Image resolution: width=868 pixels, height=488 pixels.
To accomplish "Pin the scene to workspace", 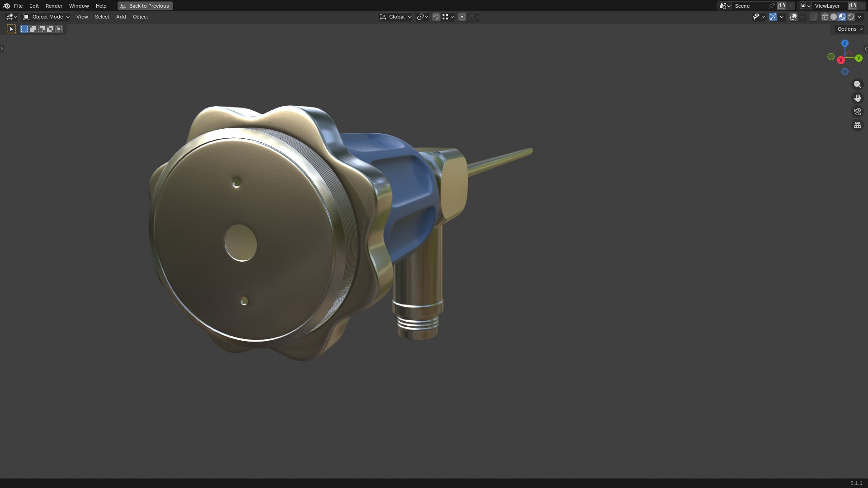I will (772, 6).
